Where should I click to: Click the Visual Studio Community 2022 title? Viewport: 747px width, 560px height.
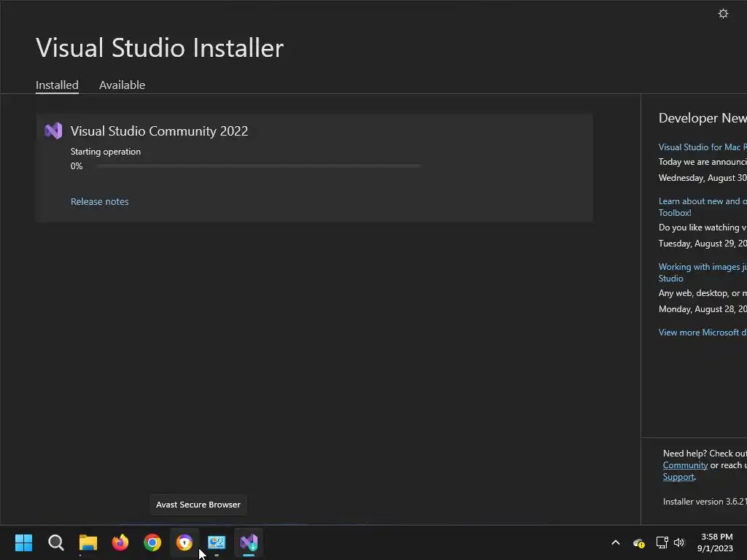(x=159, y=131)
